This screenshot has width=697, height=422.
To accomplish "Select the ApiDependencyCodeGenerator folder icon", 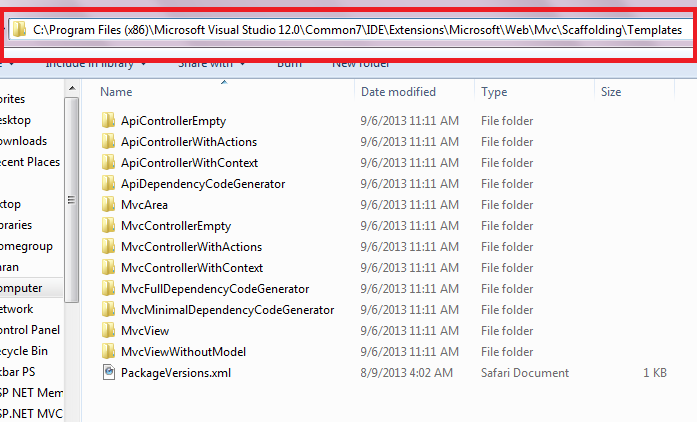I will (x=108, y=183).
